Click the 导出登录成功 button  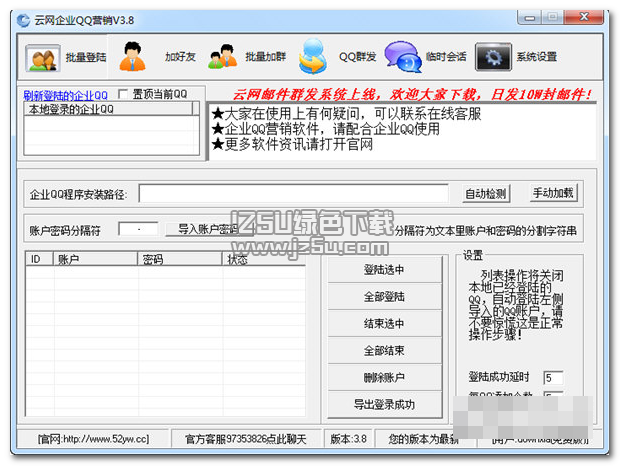click(x=384, y=404)
